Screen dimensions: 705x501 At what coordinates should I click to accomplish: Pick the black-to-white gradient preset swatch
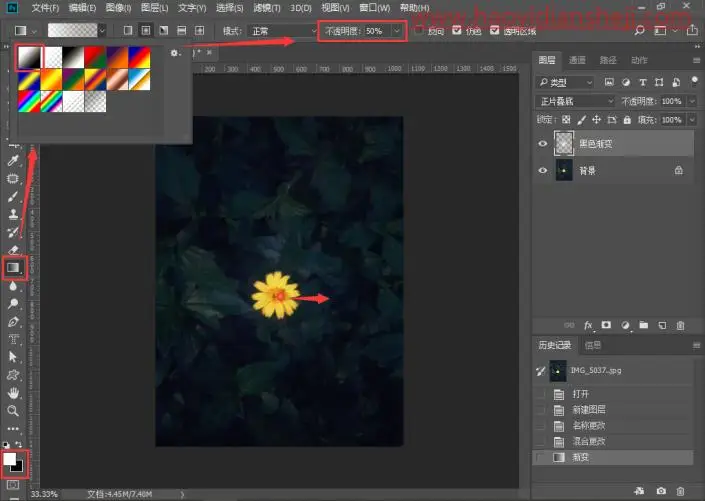73,57
